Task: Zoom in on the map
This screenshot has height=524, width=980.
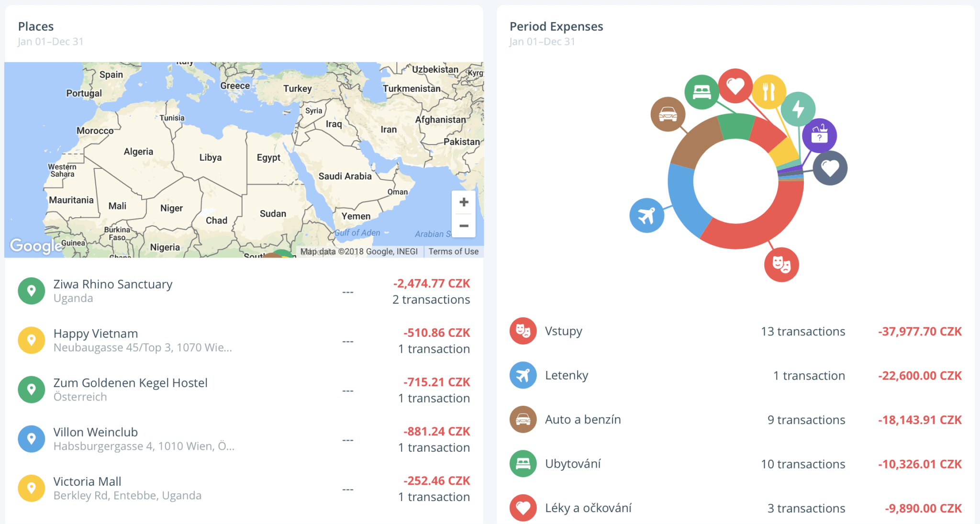Action: [463, 201]
